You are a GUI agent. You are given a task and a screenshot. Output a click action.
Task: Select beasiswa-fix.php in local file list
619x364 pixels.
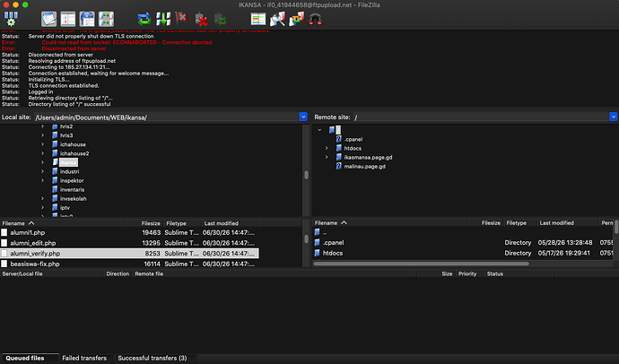click(x=129, y=264)
